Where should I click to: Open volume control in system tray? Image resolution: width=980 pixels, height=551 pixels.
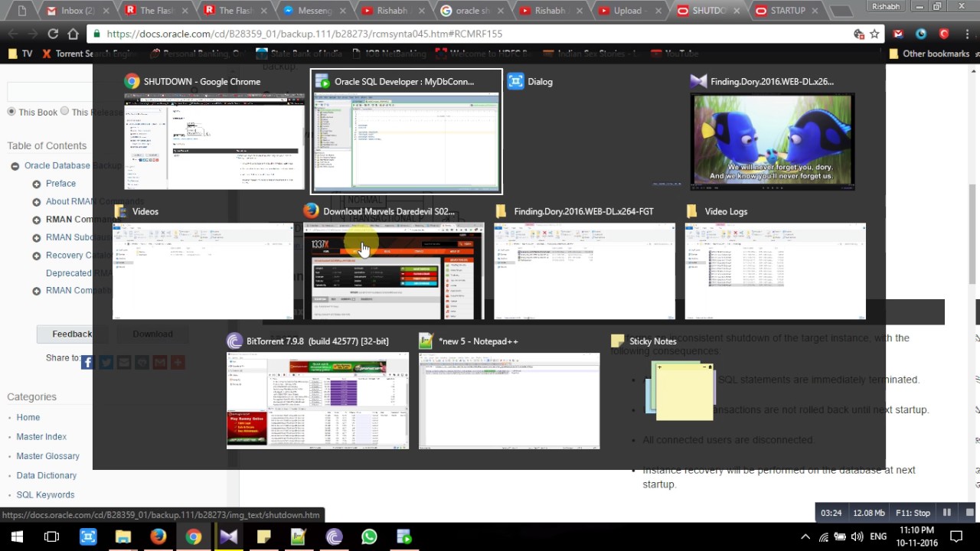(857, 536)
